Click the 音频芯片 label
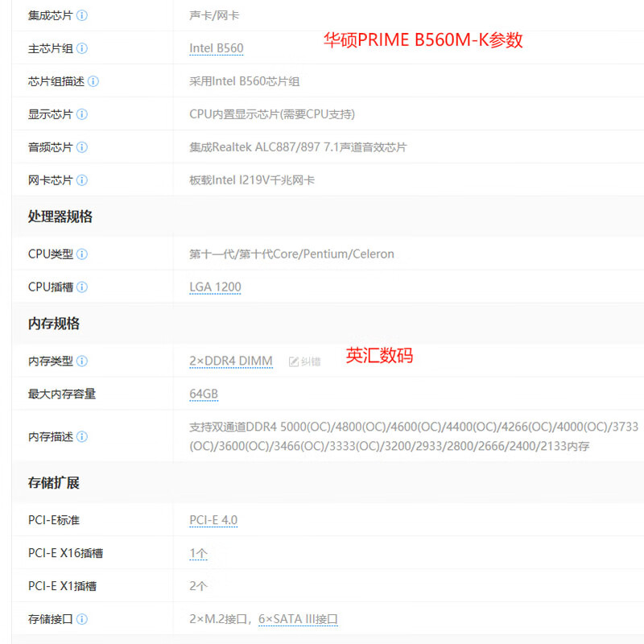 tap(51, 147)
